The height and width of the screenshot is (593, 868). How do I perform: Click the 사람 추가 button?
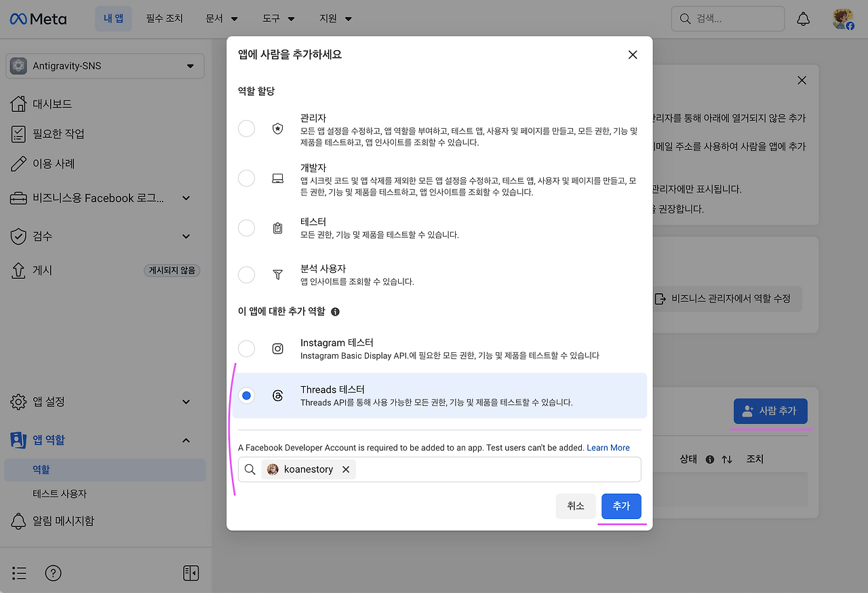770,411
